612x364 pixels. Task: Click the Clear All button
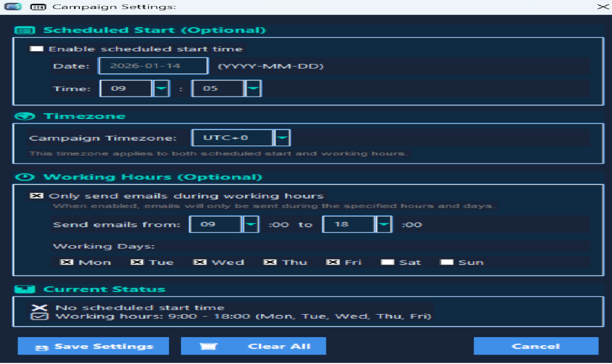(x=253, y=346)
